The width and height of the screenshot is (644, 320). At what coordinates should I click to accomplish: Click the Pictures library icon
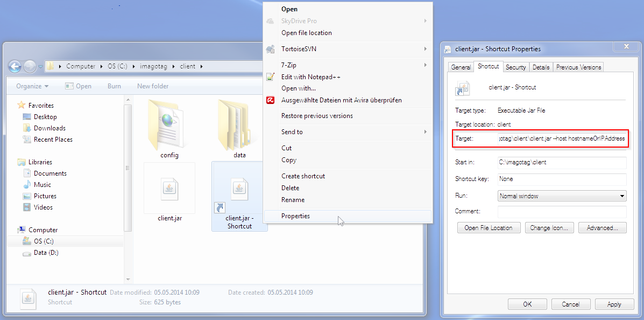(27, 196)
